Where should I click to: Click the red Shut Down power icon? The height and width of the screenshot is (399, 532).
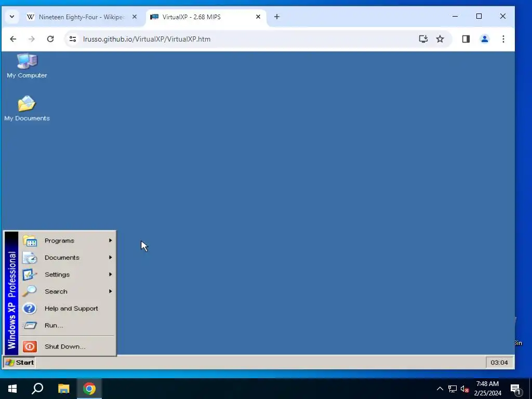30,347
